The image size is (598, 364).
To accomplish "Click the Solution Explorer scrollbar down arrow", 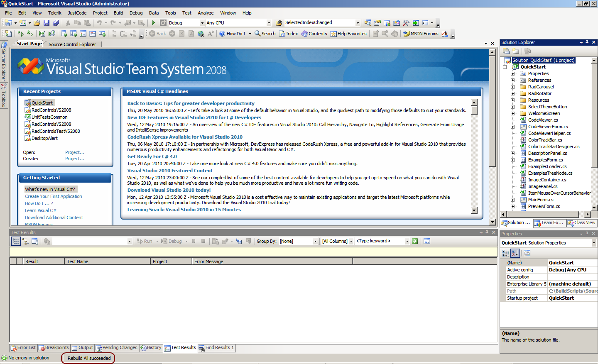I will coord(594,208).
